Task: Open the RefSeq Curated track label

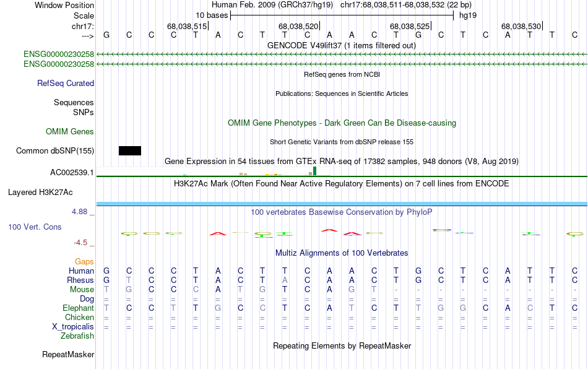Action: click(x=66, y=83)
